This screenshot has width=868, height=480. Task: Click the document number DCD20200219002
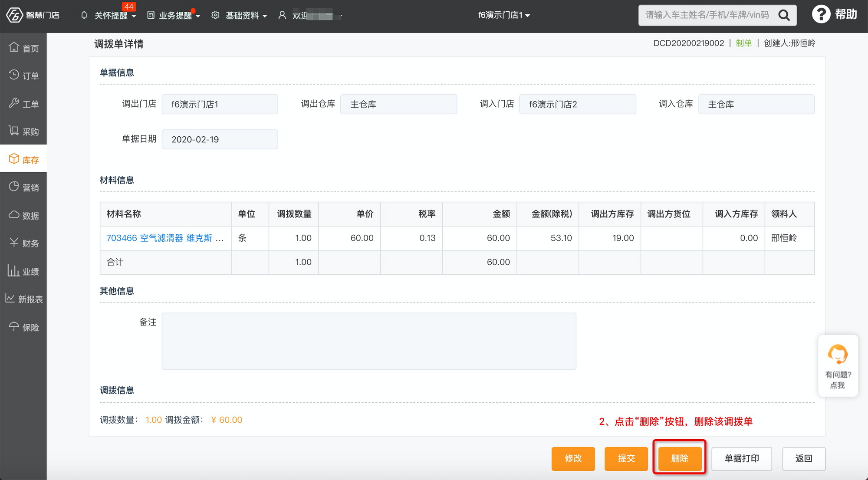689,43
